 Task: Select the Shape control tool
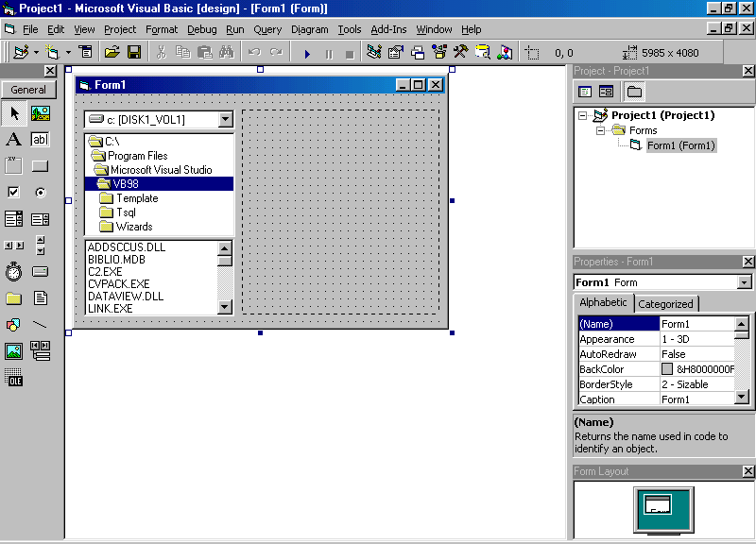(x=14, y=325)
